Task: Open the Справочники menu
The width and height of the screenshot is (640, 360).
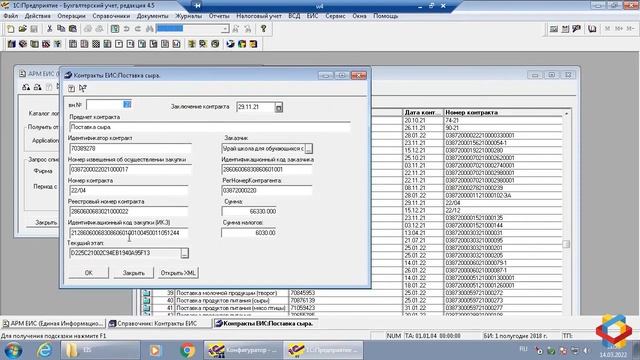Action: coord(111,16)
